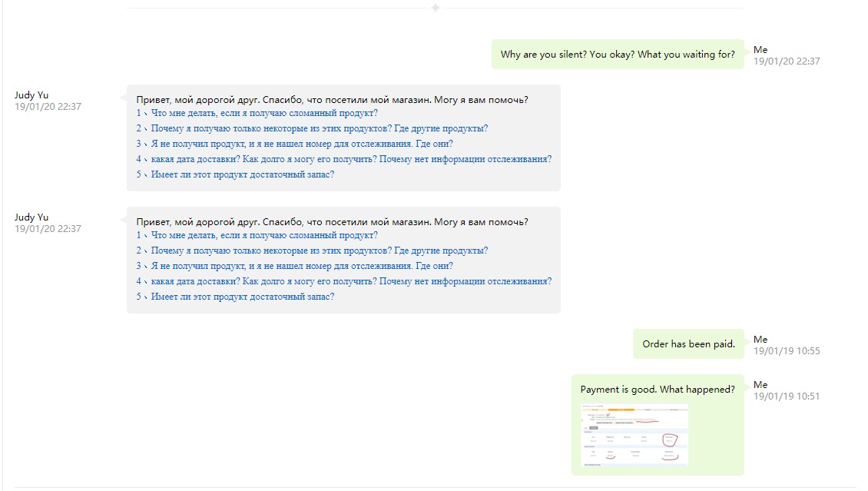Click the star divider icon at top
868x491 pixels.
click(x=436, y=8)
